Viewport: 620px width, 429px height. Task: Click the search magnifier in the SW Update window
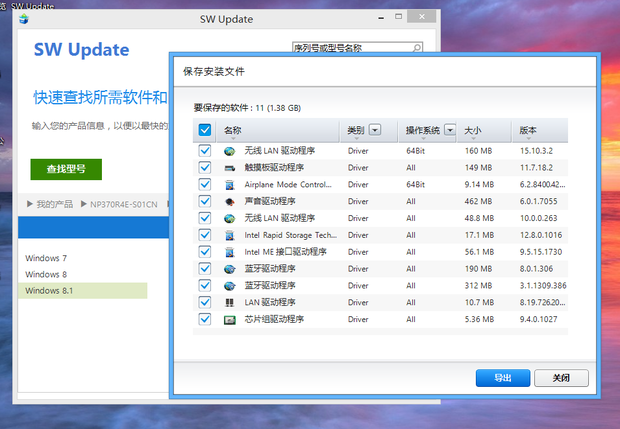[417, 48]
